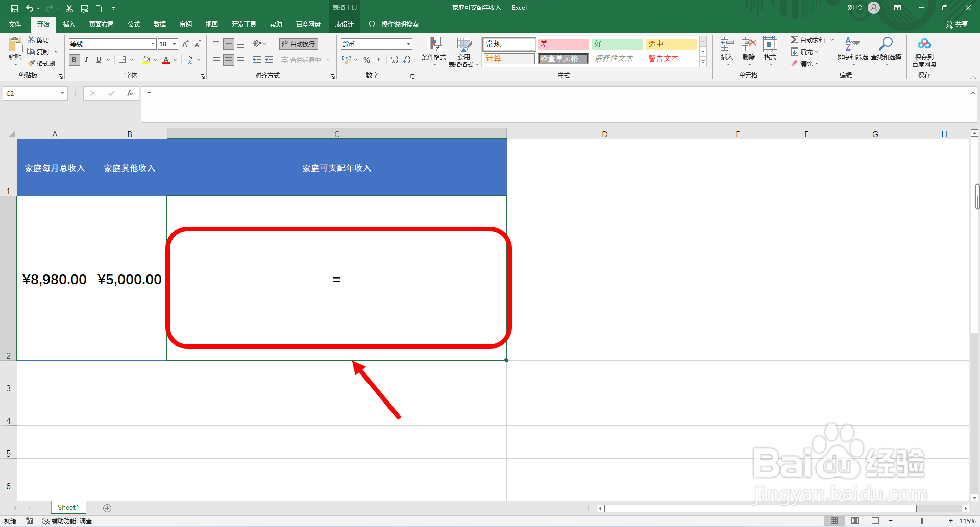Image resolution: width=980 pixels, height=527 pixels.
Task: Adjust the zoom slider in status bar
Action: point(922,521)
